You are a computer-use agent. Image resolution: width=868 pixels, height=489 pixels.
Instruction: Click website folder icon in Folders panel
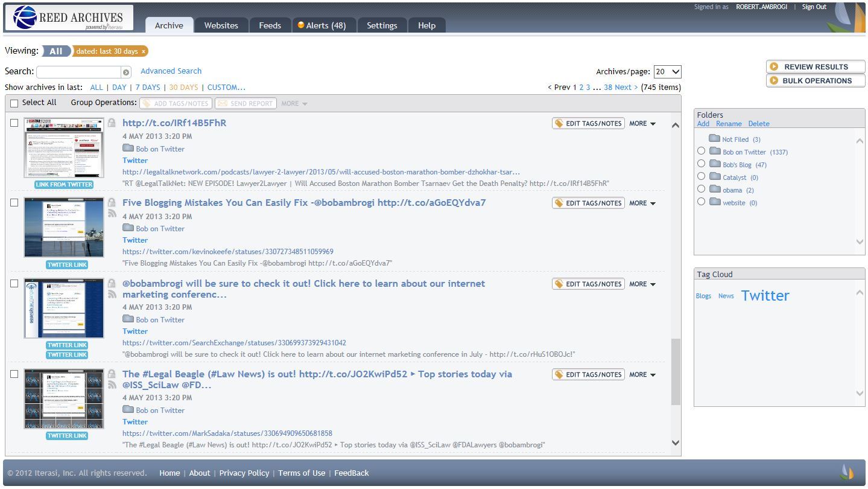tap(715, 202)
